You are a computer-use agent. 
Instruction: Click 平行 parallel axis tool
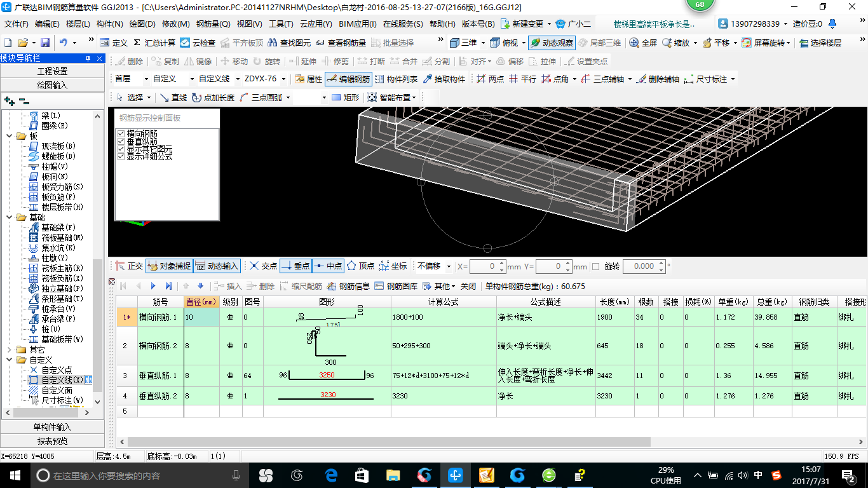click(522, 79)
